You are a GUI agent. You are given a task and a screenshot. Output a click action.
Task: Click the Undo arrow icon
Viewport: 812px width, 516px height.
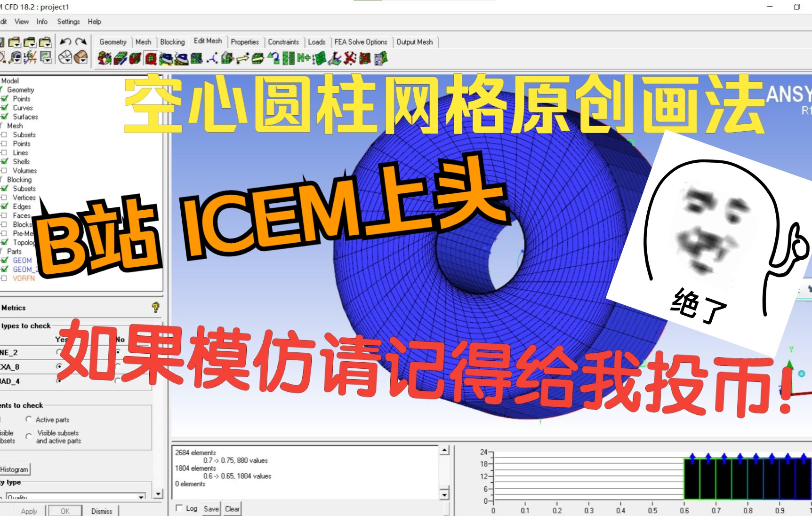click(65, 42)
